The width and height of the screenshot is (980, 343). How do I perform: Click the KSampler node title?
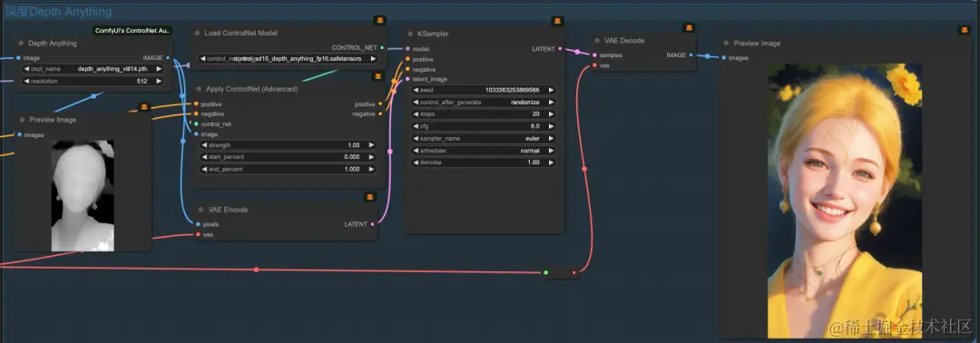click(x=433, y=34)
